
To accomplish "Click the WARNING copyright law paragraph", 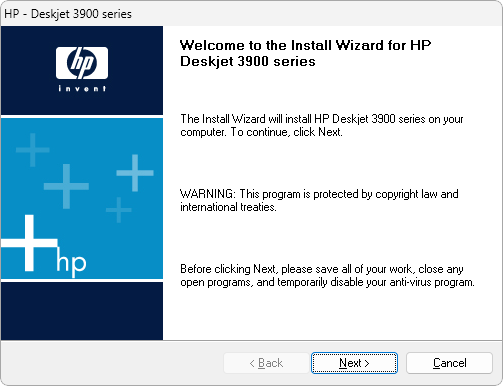I will pos(319,200).
